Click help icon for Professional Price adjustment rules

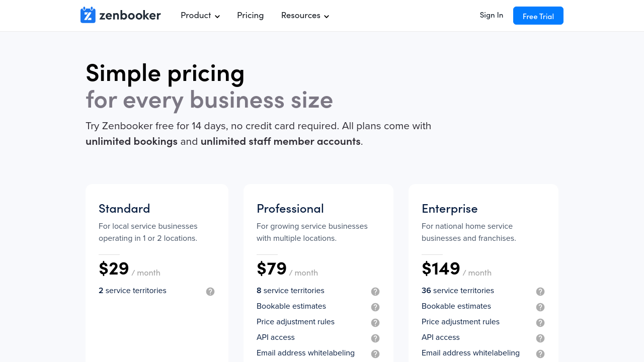tap(375, 323)
